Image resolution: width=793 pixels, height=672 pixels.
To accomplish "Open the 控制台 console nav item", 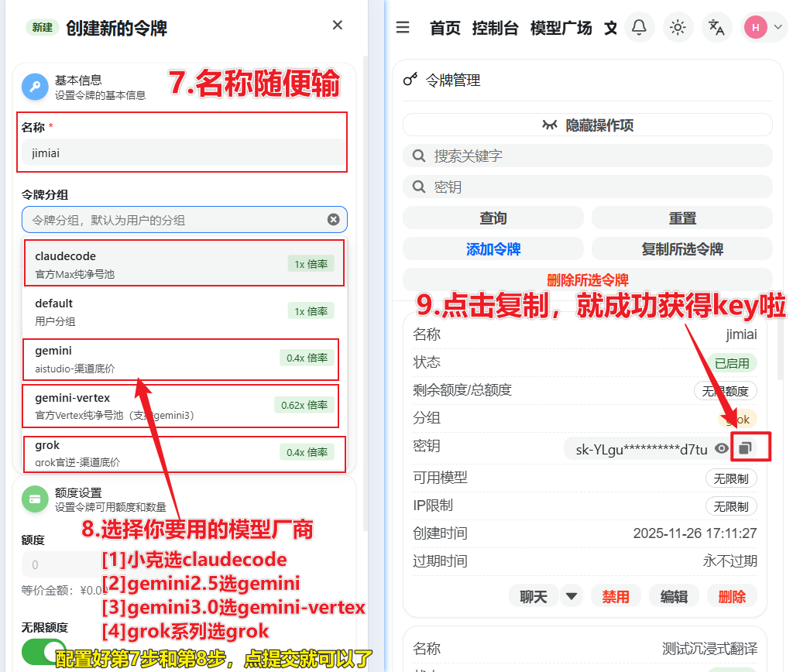I will (x=495, y=29).
